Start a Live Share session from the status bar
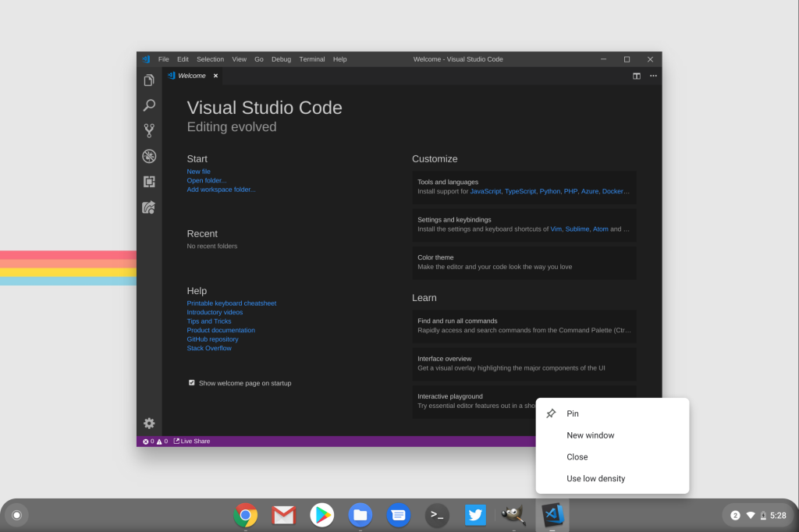This screenshot has height=532, width=799. point(191,441)
